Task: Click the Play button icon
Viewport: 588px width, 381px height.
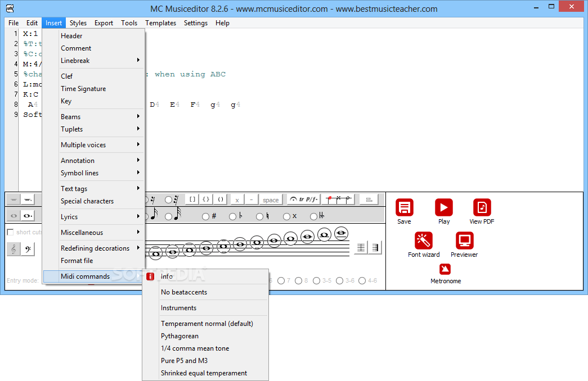Action: [x=443, y=207]
